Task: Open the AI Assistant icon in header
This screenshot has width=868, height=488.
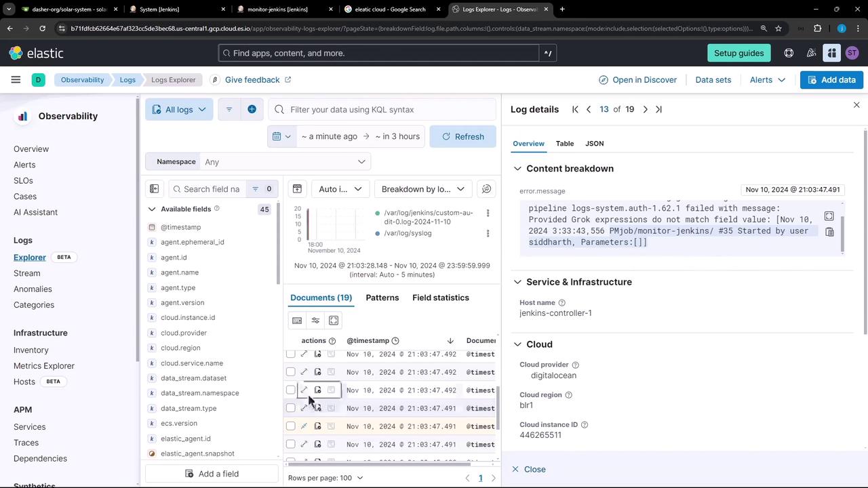Action: 831,53
